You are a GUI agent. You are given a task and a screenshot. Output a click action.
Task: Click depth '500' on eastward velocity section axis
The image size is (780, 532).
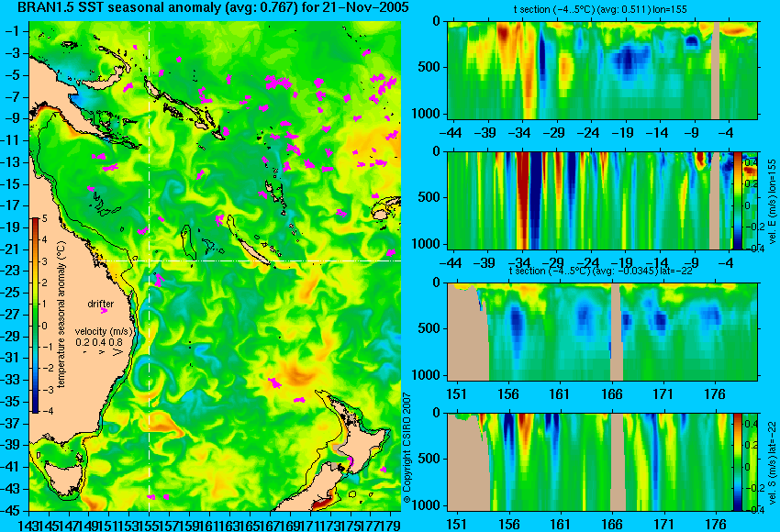[x=429, y=197]
